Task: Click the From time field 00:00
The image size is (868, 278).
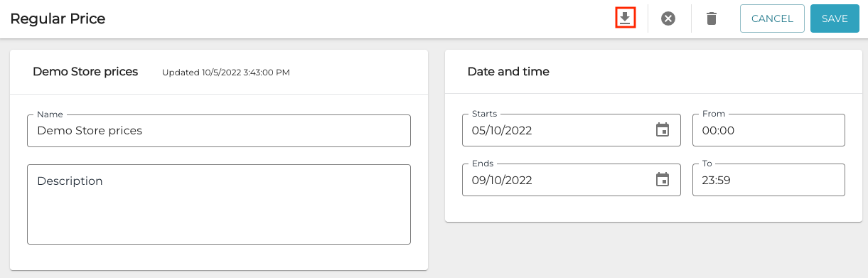Action: coord(768,130)
